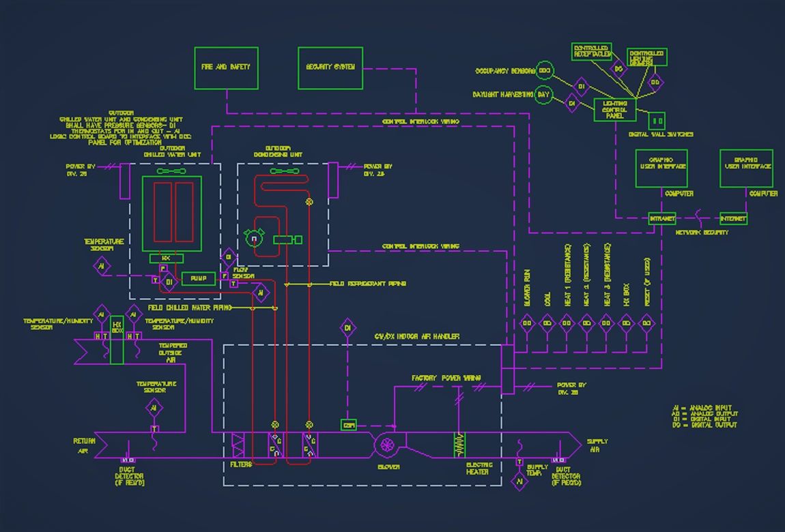Select the HX Box between humidity sensors
Viewport: 785px width, 532px height.
(x=117, y=339)
